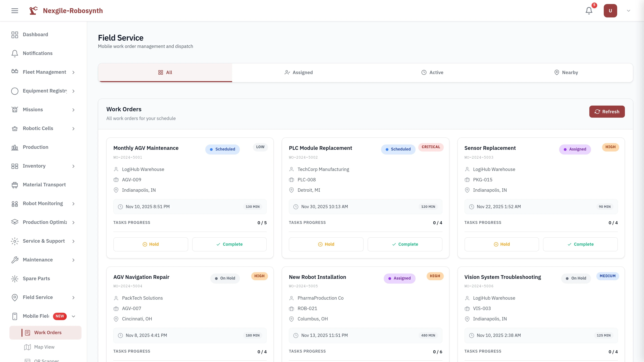Select the Dashboard sidebar icon

[14, 35]
